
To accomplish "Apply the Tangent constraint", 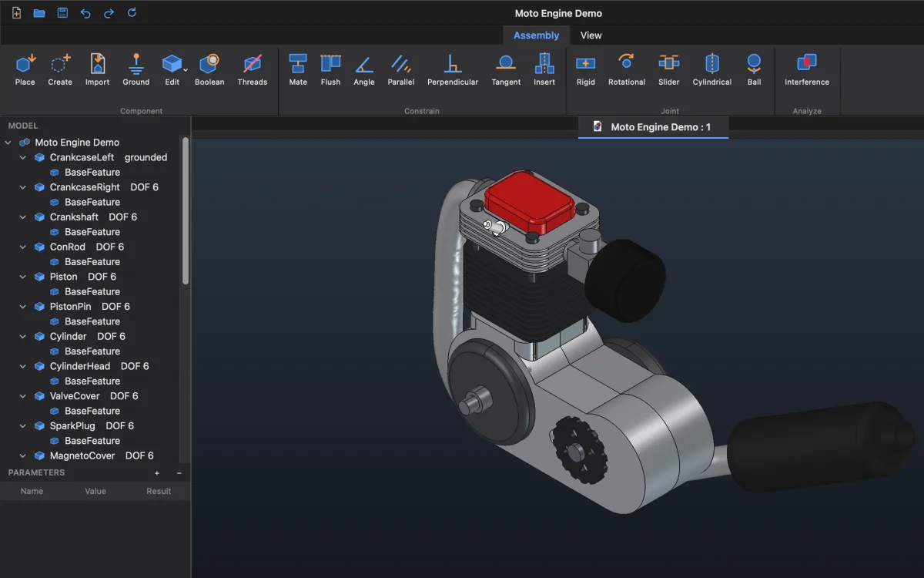I will pos(506,70).
